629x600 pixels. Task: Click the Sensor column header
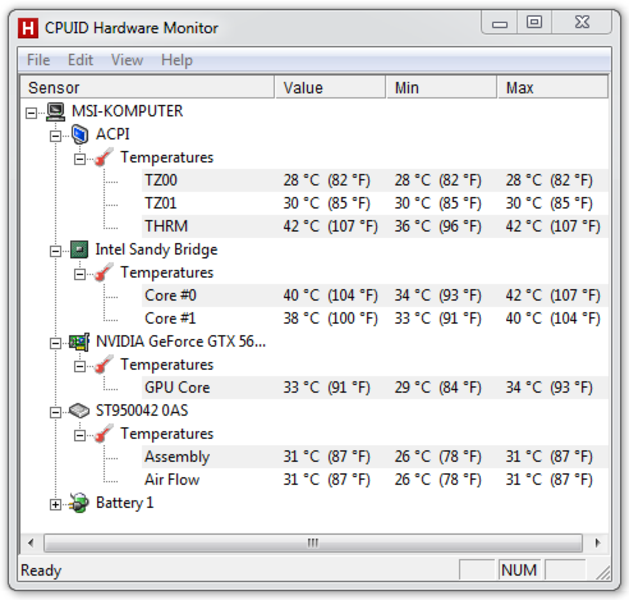click(x=147, y=87)
